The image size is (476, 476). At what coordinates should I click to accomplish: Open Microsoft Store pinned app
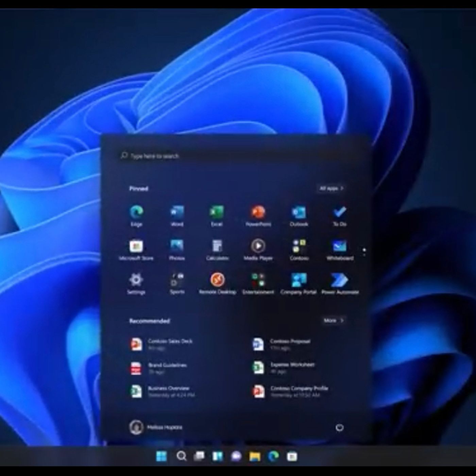[136, 250]
